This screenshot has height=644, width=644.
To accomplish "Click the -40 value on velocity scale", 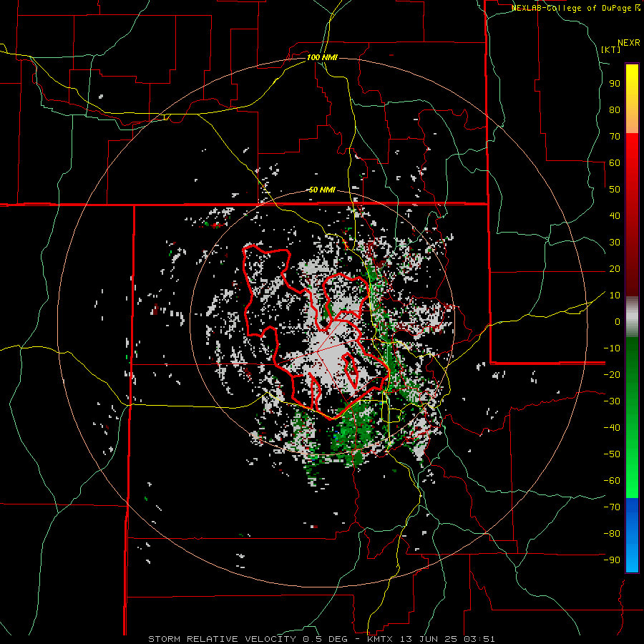I will coord(612,428).
